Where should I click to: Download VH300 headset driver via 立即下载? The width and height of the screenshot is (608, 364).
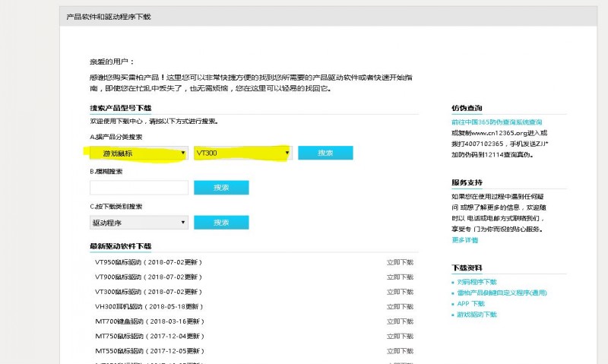(400, 307)
